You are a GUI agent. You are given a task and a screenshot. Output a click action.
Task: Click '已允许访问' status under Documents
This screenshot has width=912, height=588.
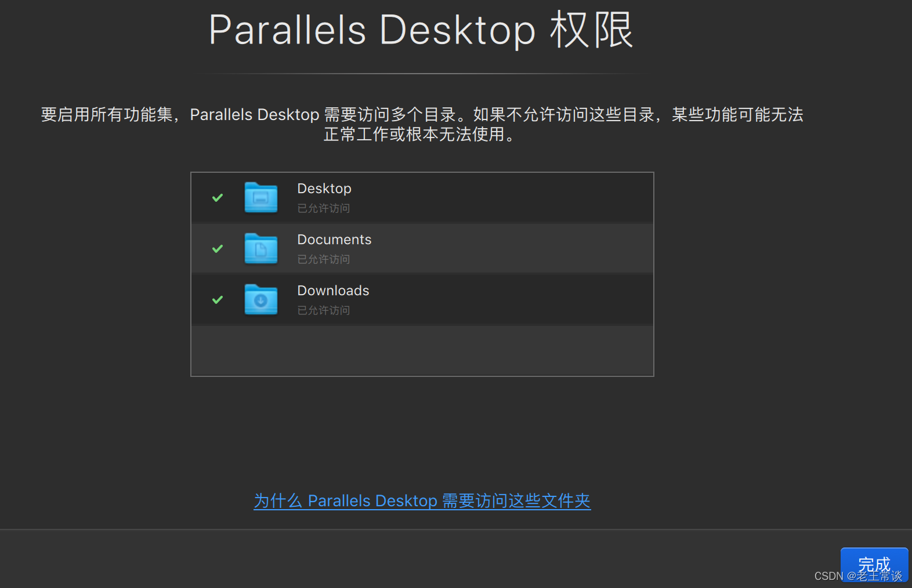tap(324, 259)
